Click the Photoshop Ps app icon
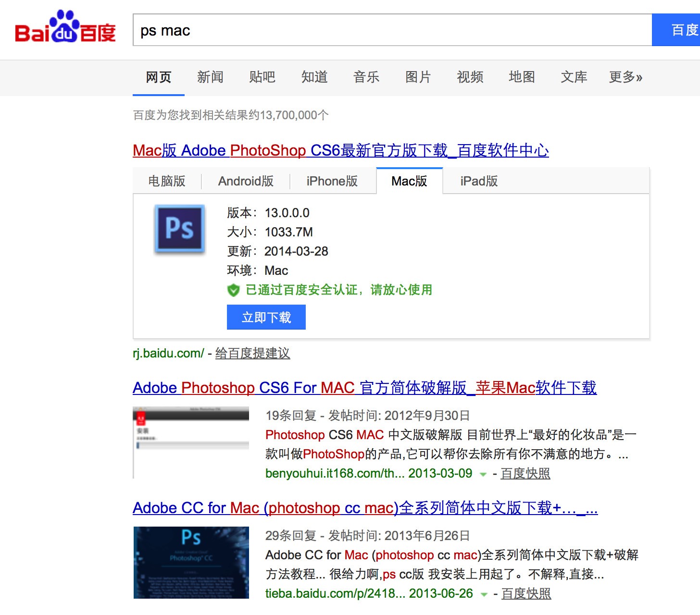The image size is (700, 615). [x=179, y=229]
